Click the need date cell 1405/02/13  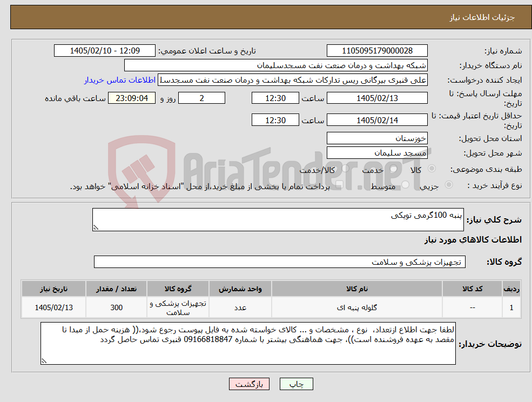[53, 307]
